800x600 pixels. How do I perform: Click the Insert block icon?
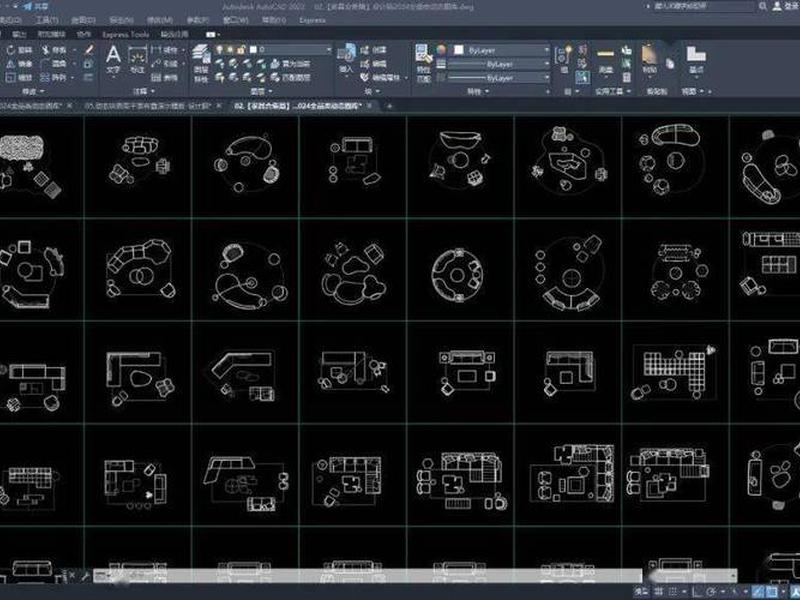(x=346, y=58)
